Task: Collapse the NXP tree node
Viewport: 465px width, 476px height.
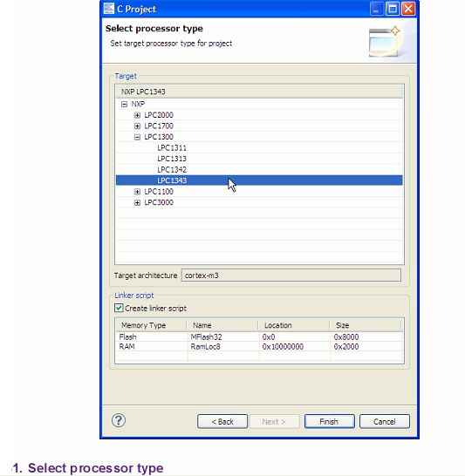Action: point(124,104)
